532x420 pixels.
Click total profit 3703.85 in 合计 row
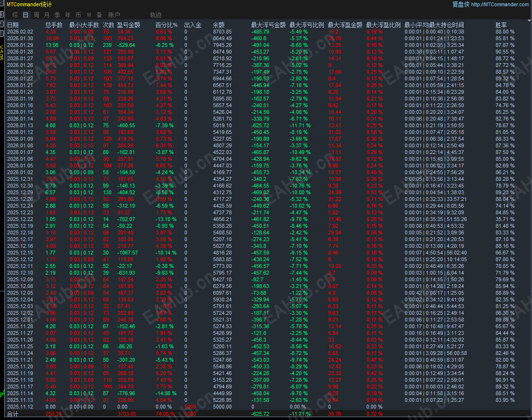(126, 414)
